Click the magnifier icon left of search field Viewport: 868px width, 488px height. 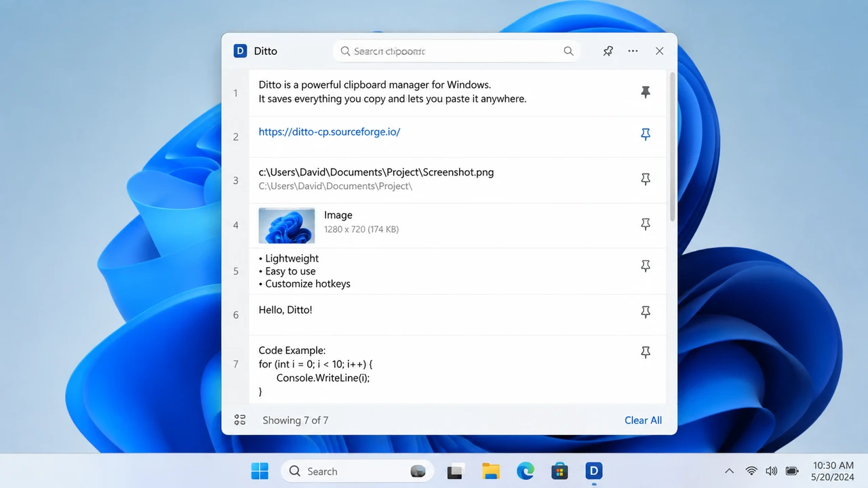click(x=345, y=51)
